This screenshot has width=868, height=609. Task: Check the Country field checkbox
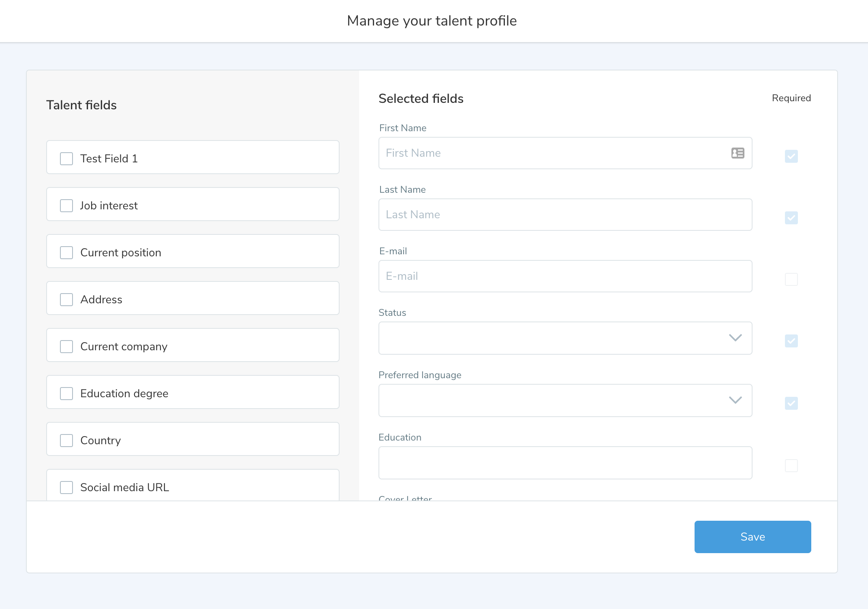click(x=66, y=441)
